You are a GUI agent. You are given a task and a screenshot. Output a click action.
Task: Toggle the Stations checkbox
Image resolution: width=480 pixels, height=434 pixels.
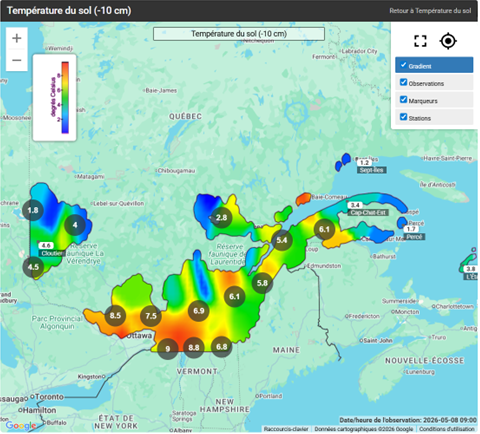click(403, 117)
